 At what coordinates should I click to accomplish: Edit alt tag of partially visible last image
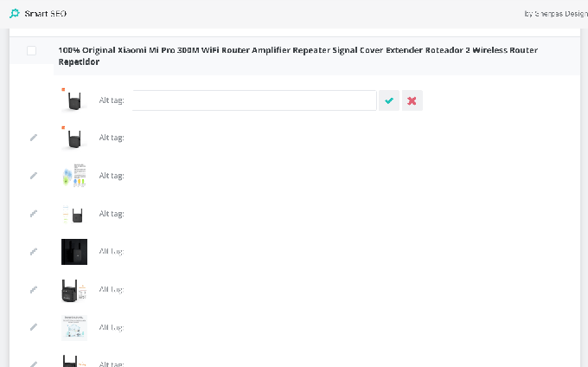click(34, 364)
